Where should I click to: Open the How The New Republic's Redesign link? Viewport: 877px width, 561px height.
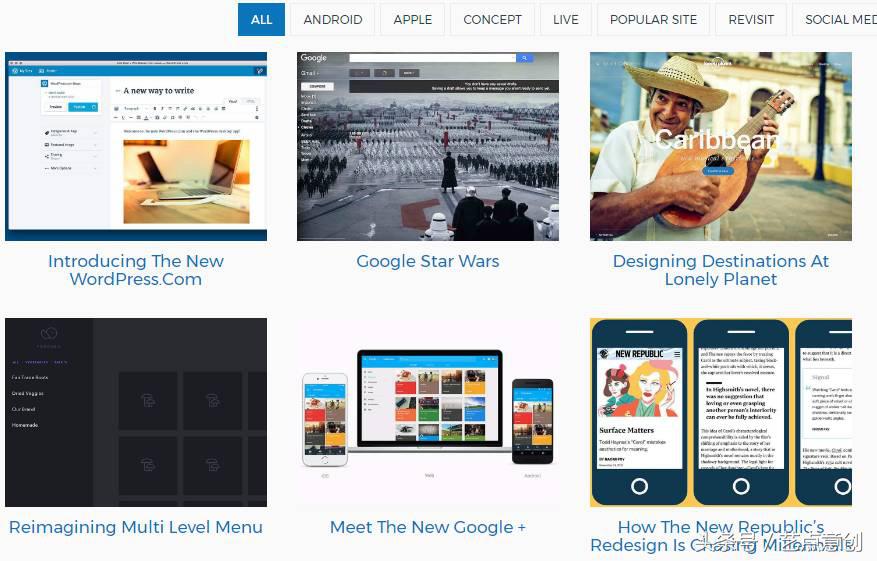coord(721,536)
